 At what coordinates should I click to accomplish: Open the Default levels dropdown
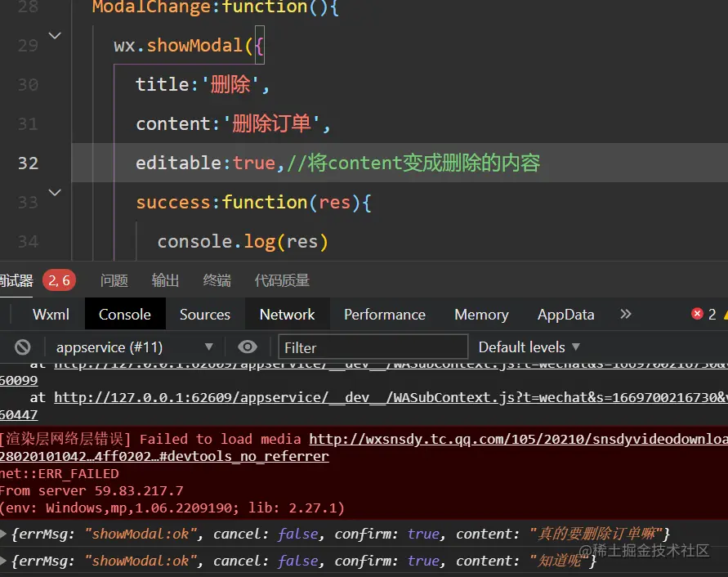(x=529, y=347)
